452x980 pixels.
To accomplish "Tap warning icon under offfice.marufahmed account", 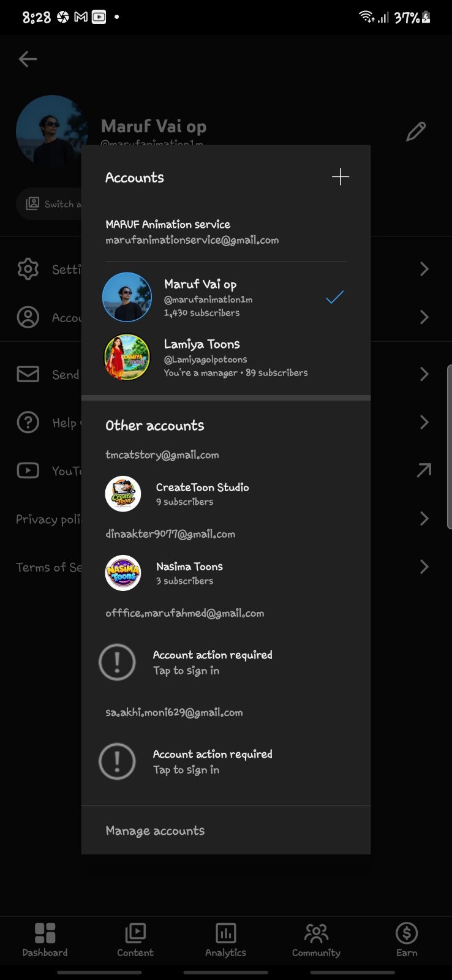I will click(x=117, y=662).
